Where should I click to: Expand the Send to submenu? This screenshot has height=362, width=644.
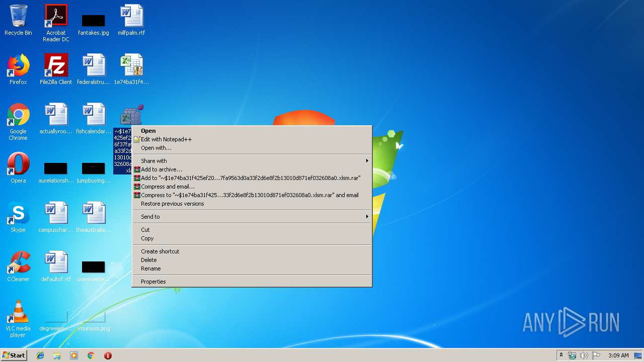252,217
